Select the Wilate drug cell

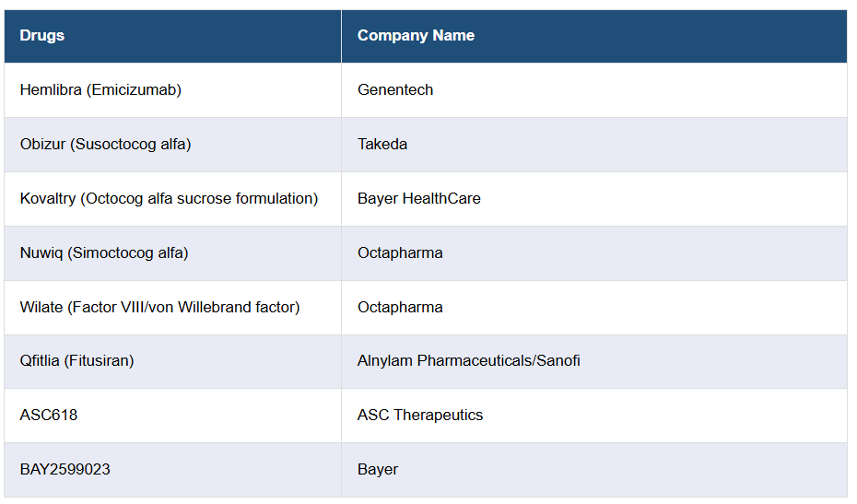(x=159, y=308)
